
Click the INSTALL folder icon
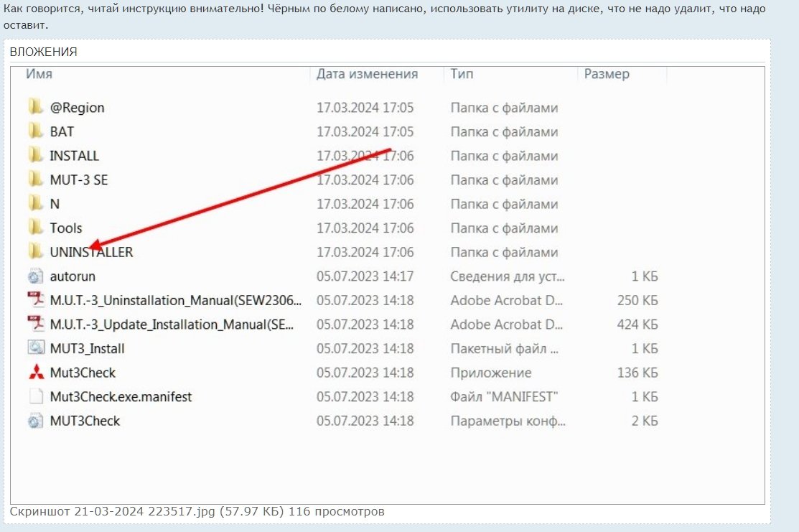(35, 155)
